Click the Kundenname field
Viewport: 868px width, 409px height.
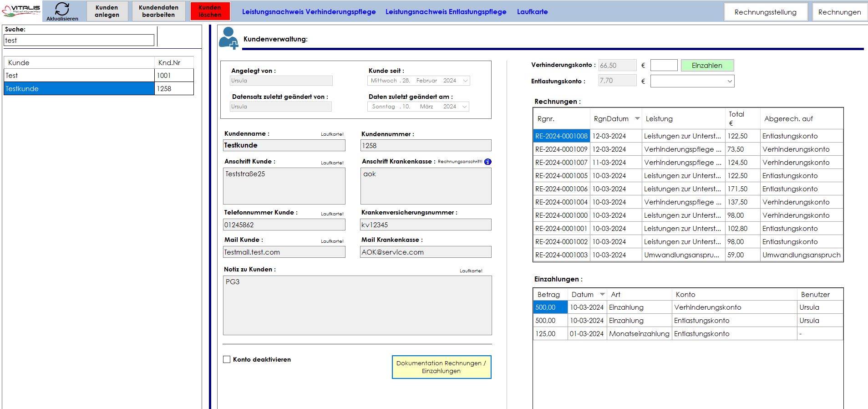pos(284,145)
